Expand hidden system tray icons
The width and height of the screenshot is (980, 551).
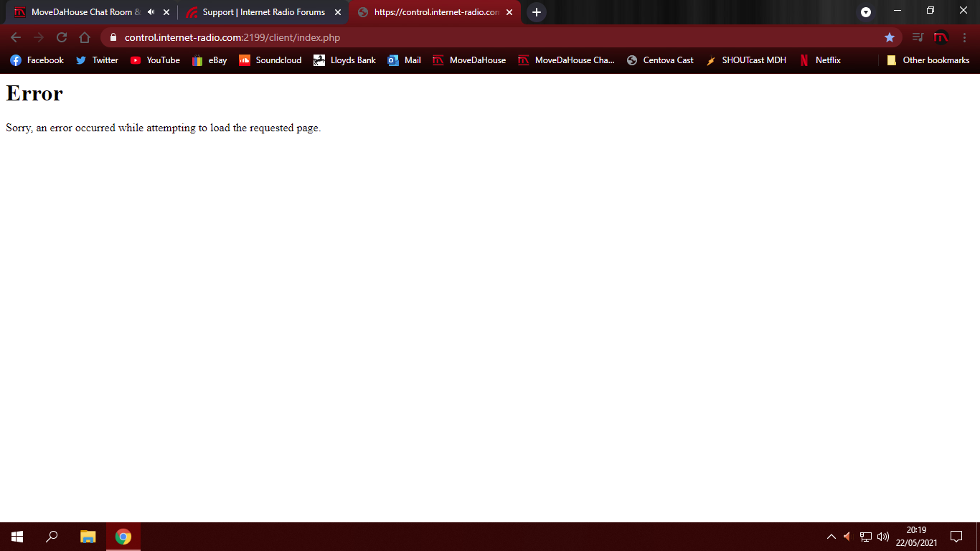(831, 537)
